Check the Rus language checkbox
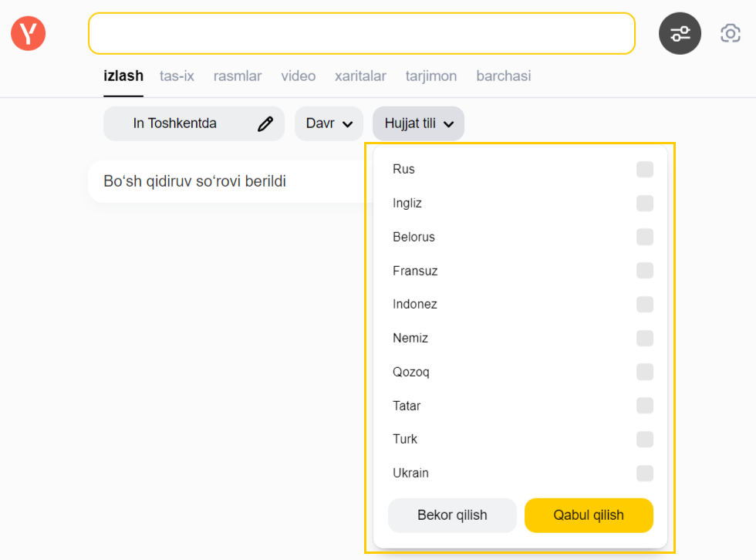This screenshot has width=756, height=560. (644, 170)
